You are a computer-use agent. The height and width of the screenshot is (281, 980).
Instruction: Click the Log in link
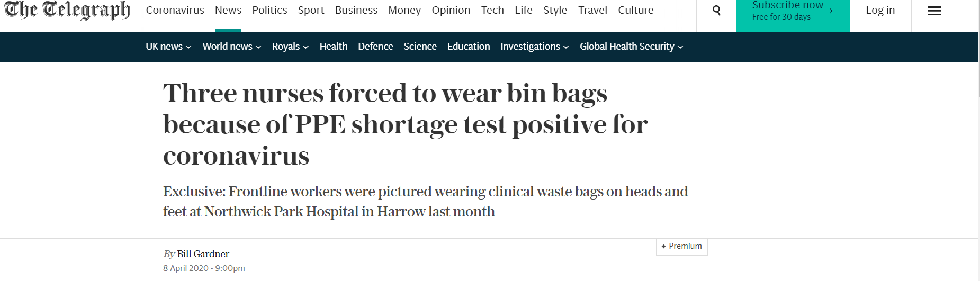click(880, 10)
